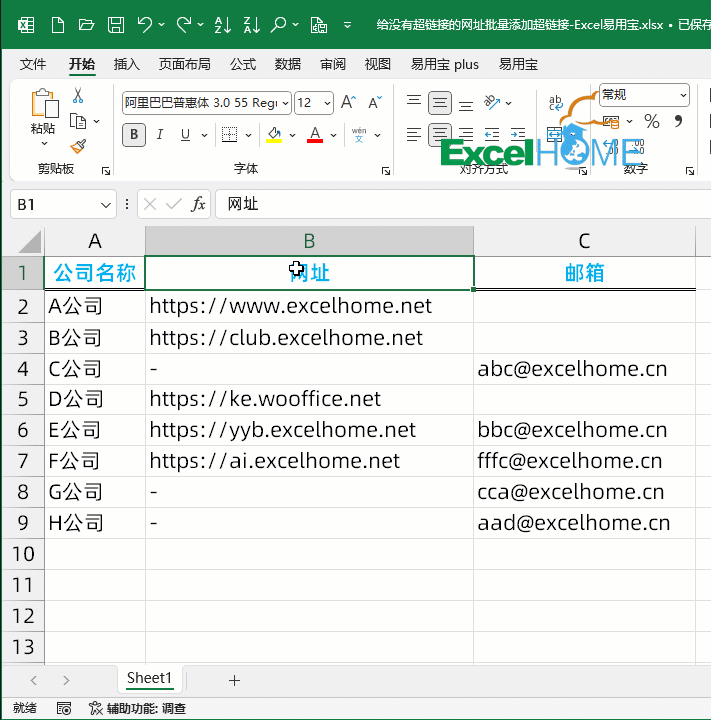The height and width of the screenshot is (720, 711).
Task: Click the Undo arrow icon
Action: 145,25
